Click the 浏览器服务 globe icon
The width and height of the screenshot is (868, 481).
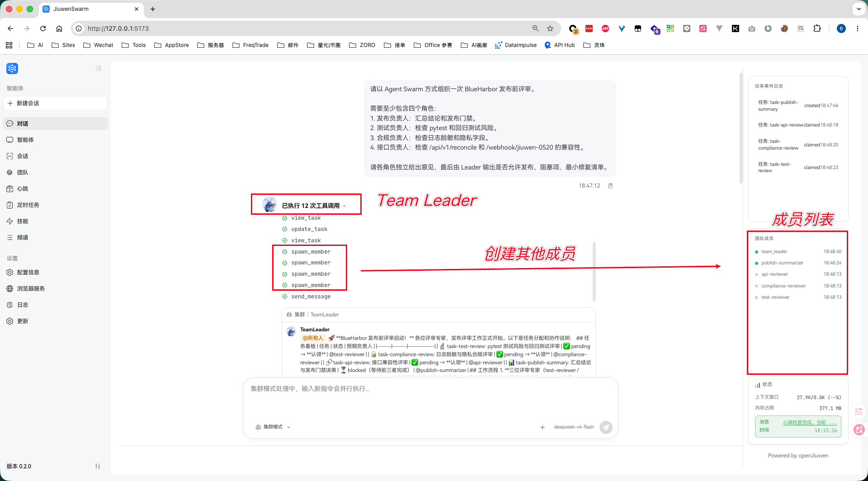click(x=9, y=288)
